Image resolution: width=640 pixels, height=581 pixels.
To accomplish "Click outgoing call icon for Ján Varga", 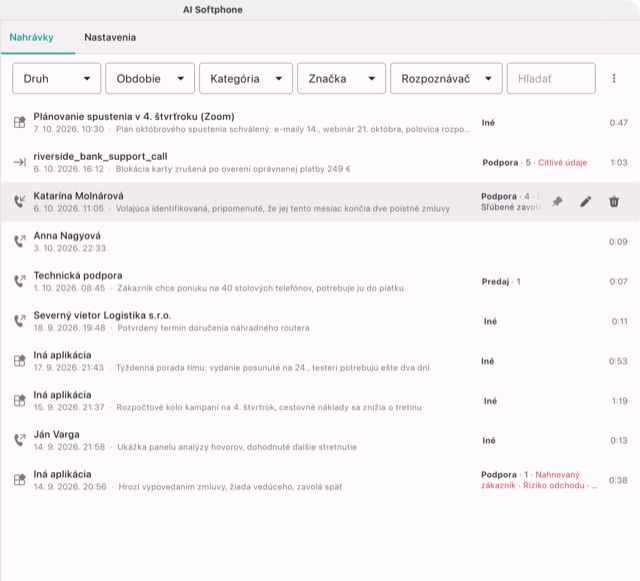I will click(20, 440).
